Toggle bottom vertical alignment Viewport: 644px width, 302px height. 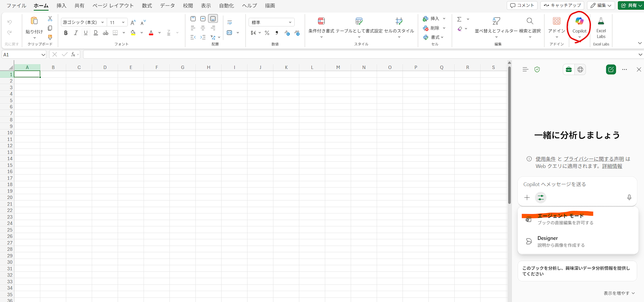pos(213,19)
